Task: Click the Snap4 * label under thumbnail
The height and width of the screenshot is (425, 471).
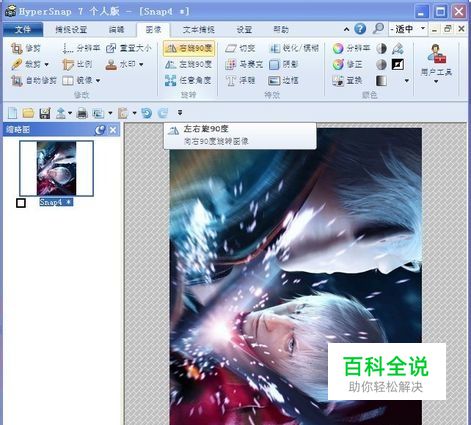Action: [55, 202]
